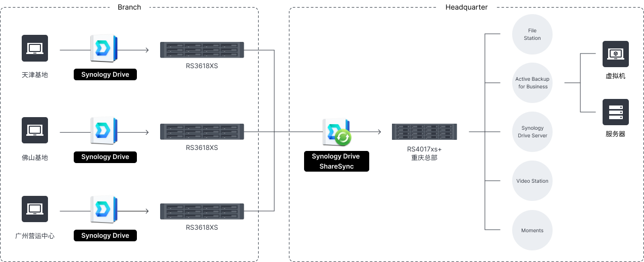The height and width of the screenshot is (262, 644).
Task: Click the Synology Drive logo in 佛山基地 row
Action: click(104, 131)
